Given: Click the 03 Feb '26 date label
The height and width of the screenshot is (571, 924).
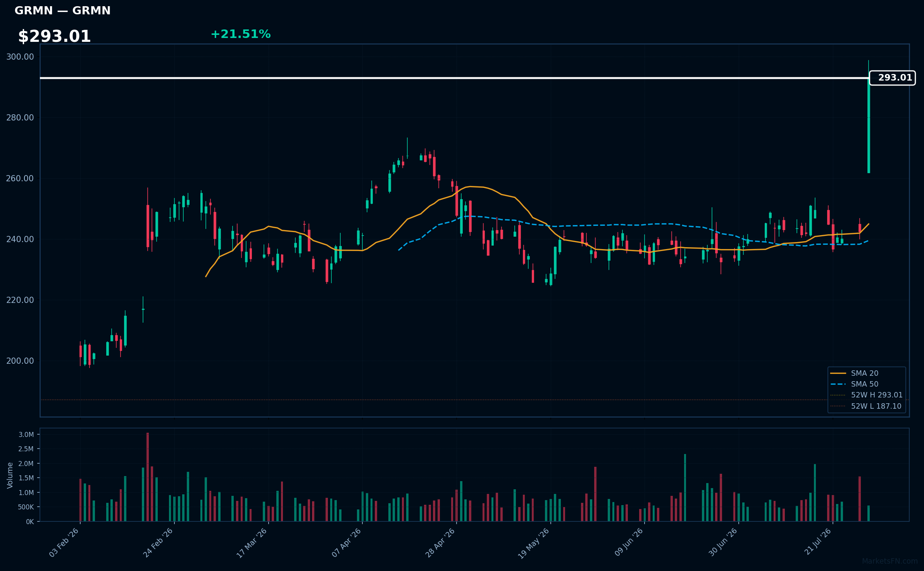Looking at the screenshot, I should pos(64,543).
